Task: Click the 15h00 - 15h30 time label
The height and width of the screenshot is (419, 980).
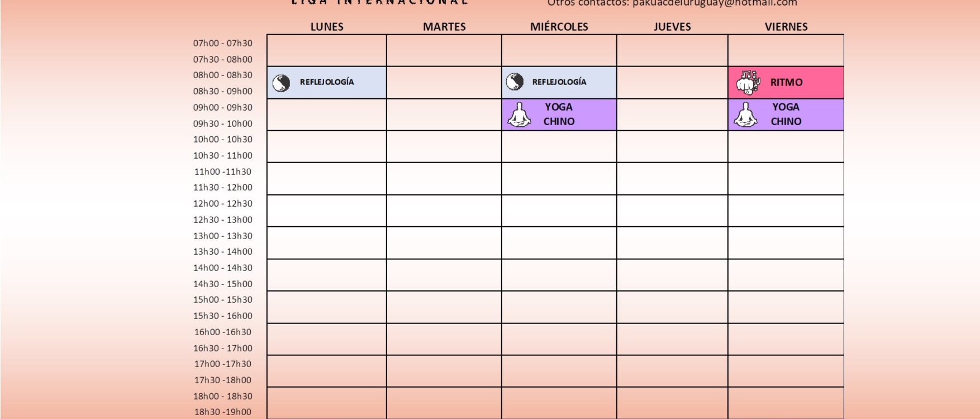Action: point(223,300)
